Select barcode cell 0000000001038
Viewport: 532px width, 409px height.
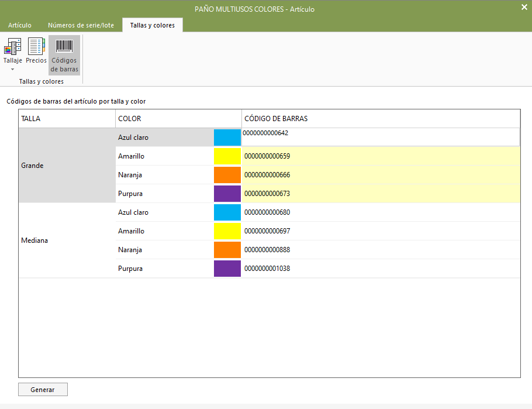[381, 269]
